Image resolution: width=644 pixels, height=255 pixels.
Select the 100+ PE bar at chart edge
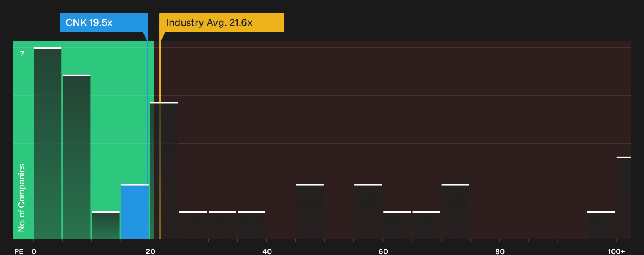pos(624,197)
